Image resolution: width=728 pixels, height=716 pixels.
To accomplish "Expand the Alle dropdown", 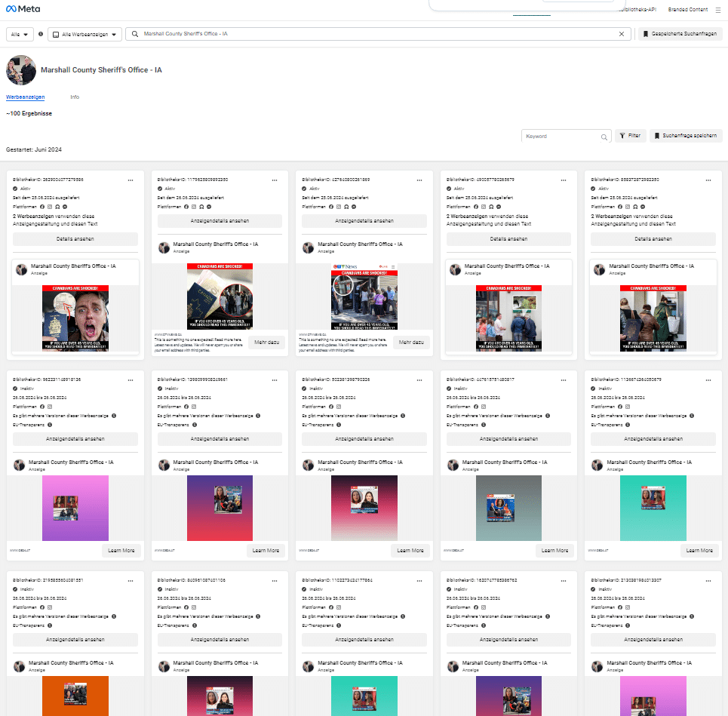I will coord(20,35).
